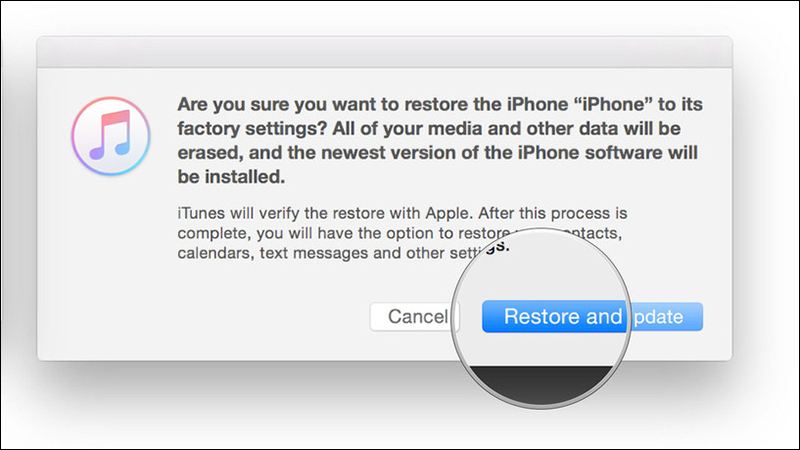This screenshot has width=800, height=450.
Task: Click the iTunes music note icon
Action: 111,136
